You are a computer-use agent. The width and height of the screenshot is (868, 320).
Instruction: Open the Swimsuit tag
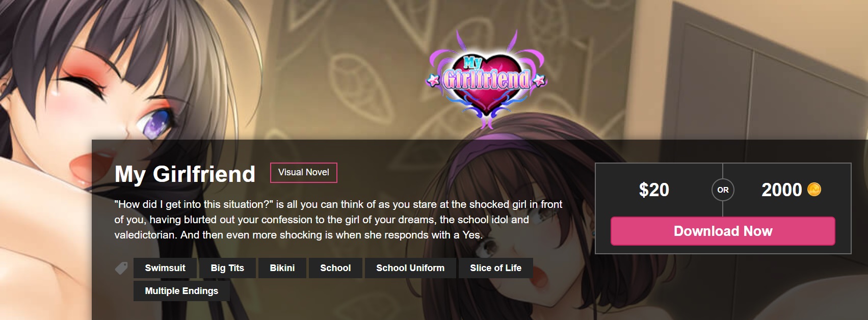(165, 268)
